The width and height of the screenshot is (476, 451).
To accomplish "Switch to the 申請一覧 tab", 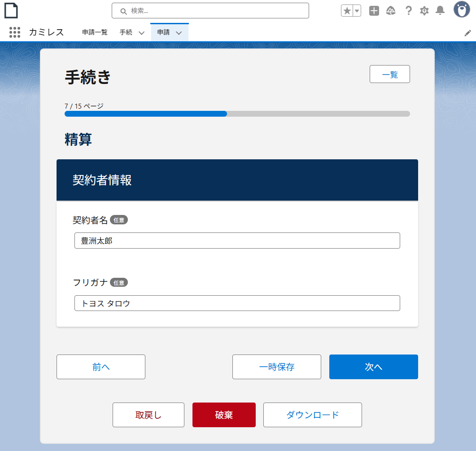I will click(x=95, y=32).
